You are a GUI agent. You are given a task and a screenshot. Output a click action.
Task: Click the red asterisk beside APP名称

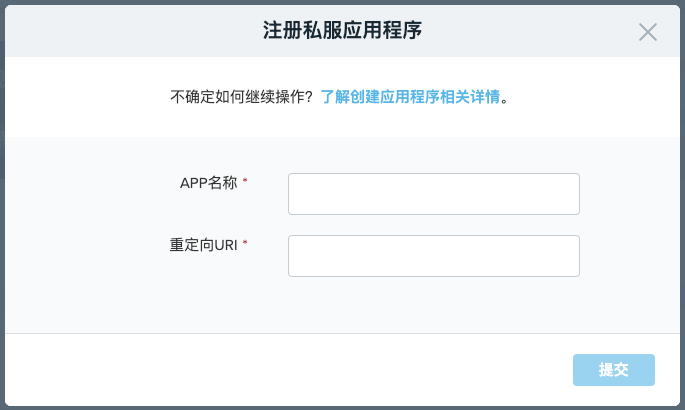pyautogui.click(x=245, y=182)
